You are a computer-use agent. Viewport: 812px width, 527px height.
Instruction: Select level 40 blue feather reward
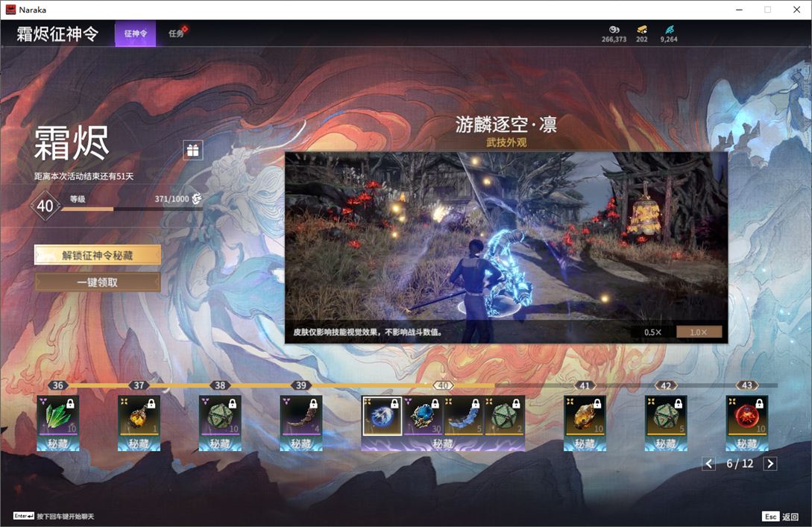click(464, 416)
